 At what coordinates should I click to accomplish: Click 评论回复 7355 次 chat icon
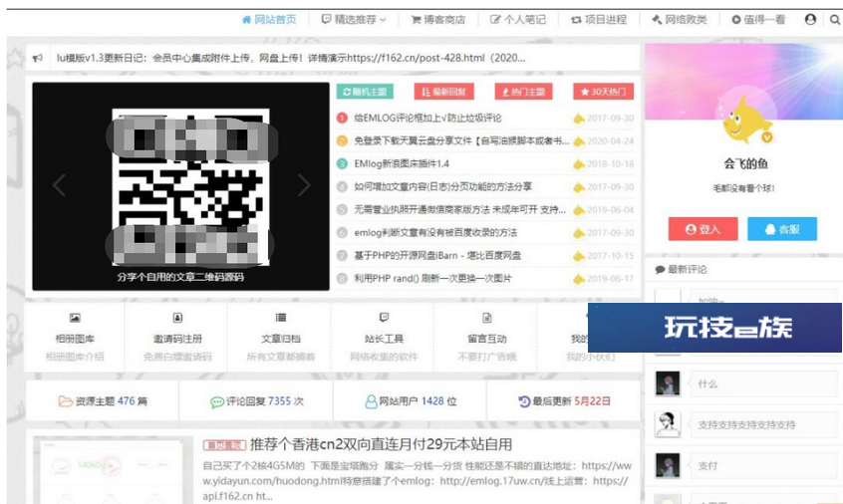tap(217, 402)
